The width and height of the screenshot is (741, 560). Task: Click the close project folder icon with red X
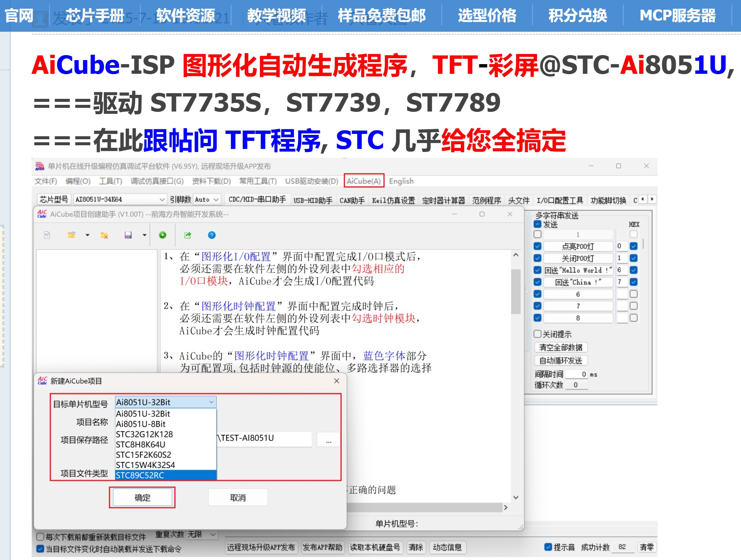(104, 236)
